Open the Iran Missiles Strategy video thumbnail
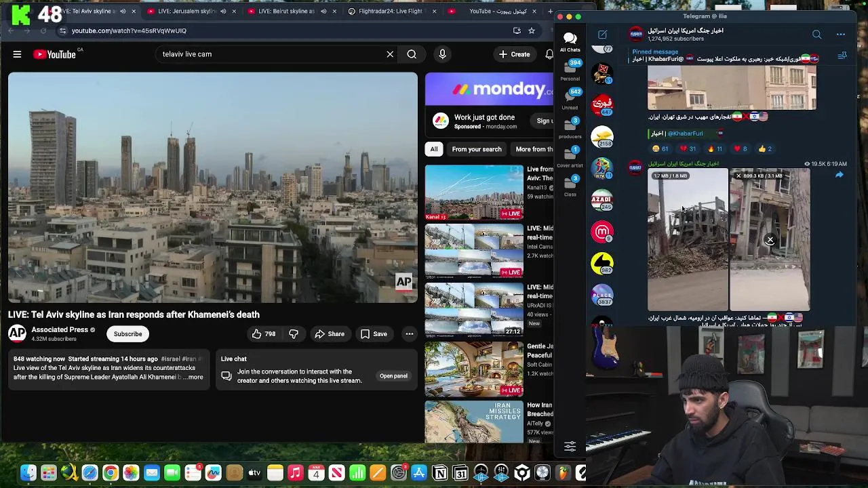 tap(474, 422)
